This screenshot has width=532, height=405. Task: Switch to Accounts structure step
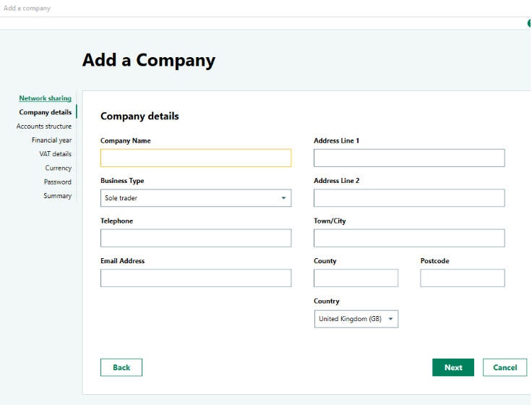click(44, 127)
